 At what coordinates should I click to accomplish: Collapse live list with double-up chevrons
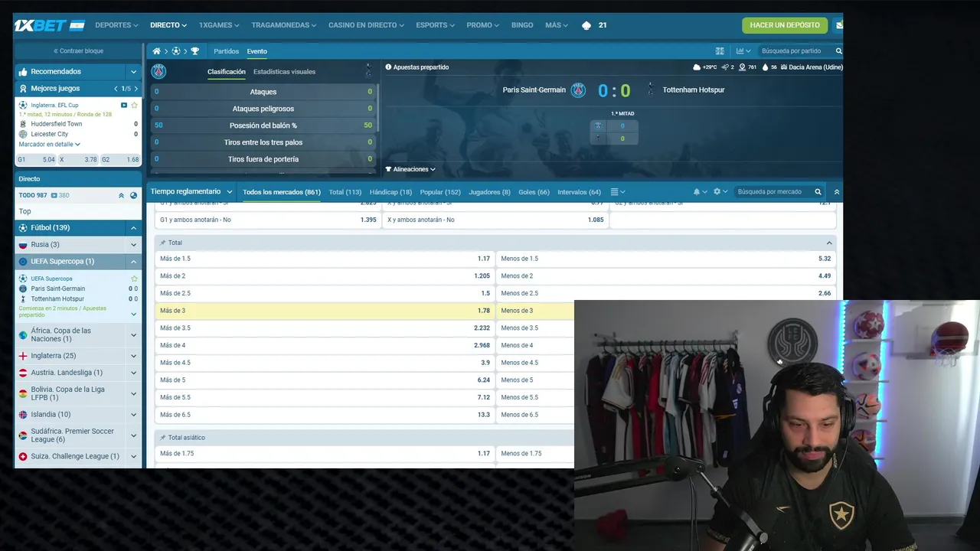coord(121,196)
